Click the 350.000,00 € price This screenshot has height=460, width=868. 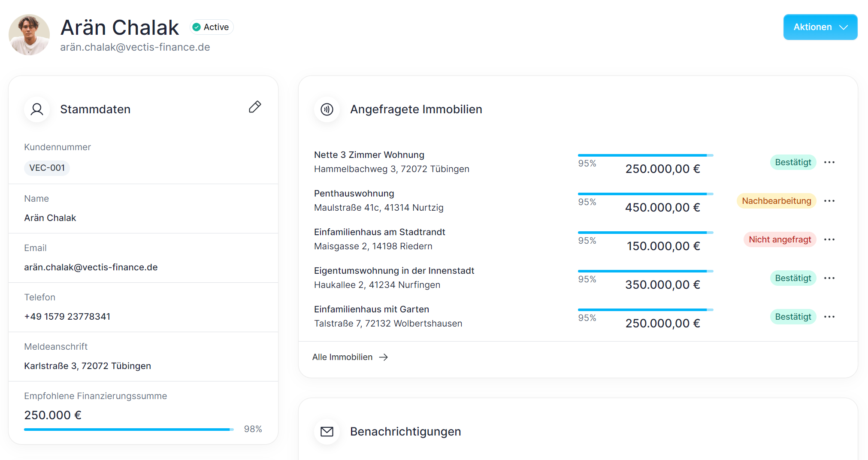[663, 285]
